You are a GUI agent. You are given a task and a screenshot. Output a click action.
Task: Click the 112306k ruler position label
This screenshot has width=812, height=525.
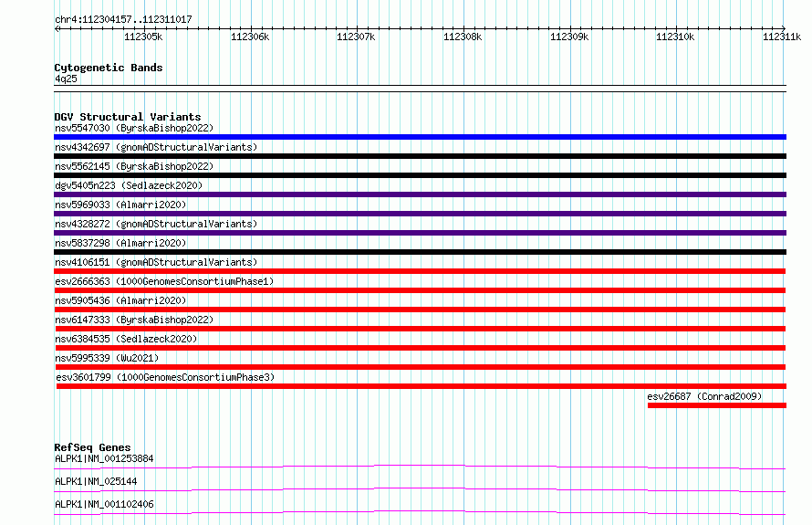250,37
